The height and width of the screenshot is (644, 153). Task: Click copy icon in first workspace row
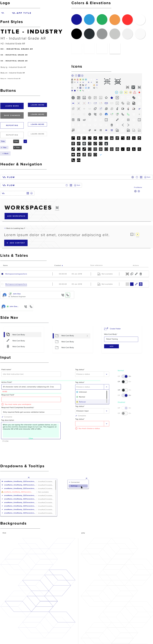pyautogui.click(x=132, y=274)
